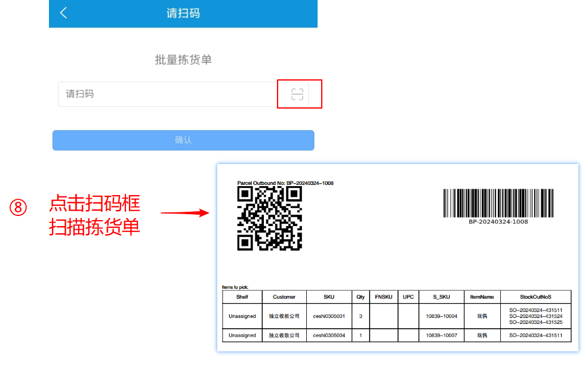Viewport: 588px width, 383px height.
Task: Click the 10839-10007 S_SKU cell
Action: 441,335
